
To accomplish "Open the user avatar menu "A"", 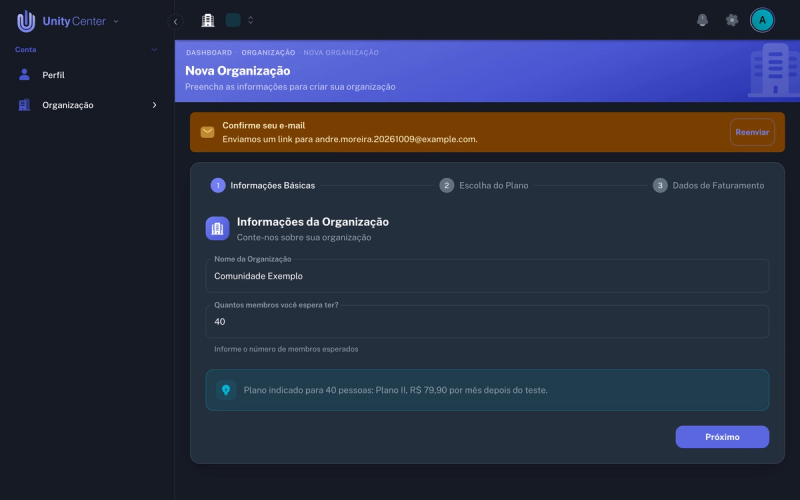I will point(762,20).
